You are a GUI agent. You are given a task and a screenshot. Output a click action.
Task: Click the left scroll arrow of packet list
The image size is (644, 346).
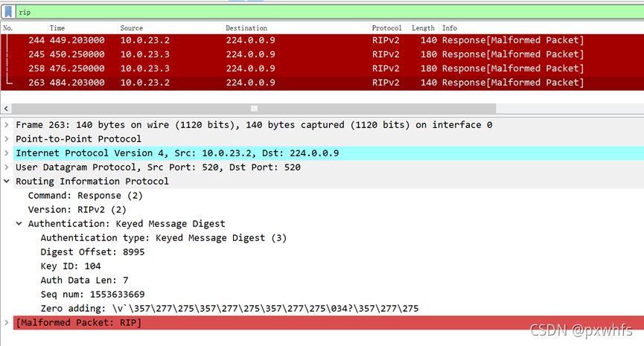[x=6, y=109]
